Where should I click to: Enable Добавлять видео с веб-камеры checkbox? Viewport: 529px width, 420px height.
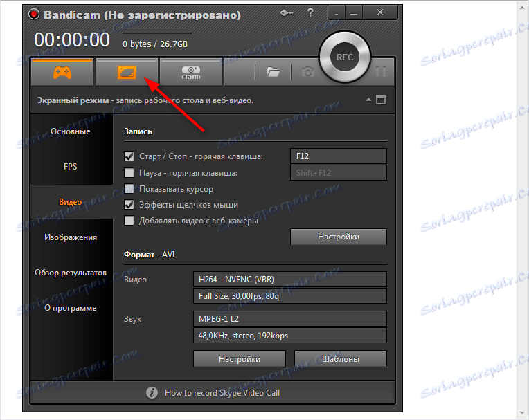[129, 221]
